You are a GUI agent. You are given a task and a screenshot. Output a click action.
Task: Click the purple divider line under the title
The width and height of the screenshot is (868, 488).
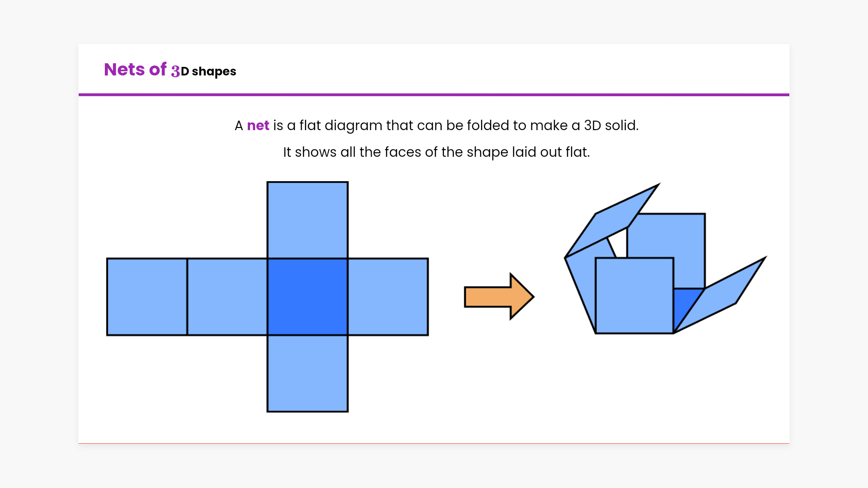(x=434, y=95)
